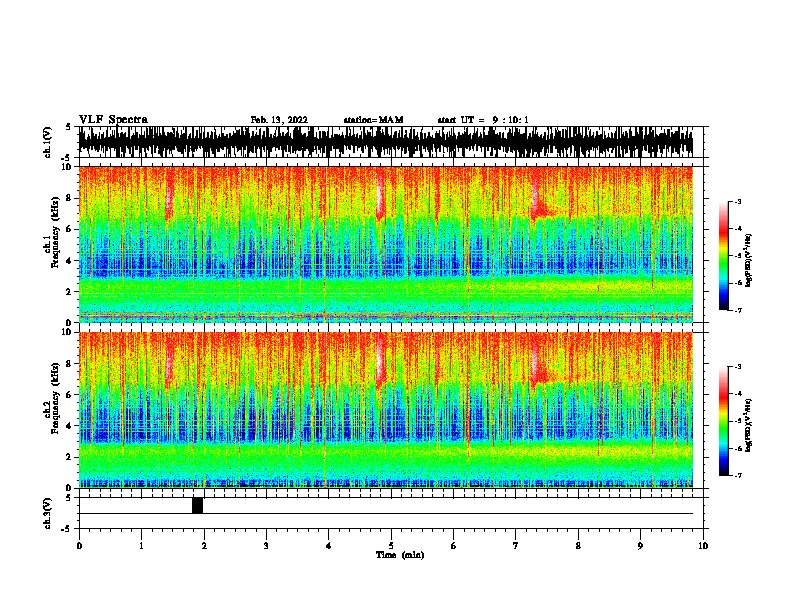Click time axis tick label "7"

[x=516, y=546]
